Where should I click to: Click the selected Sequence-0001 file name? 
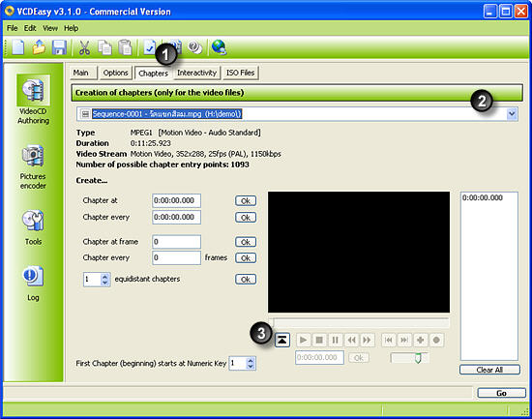[x=167, y=114]
